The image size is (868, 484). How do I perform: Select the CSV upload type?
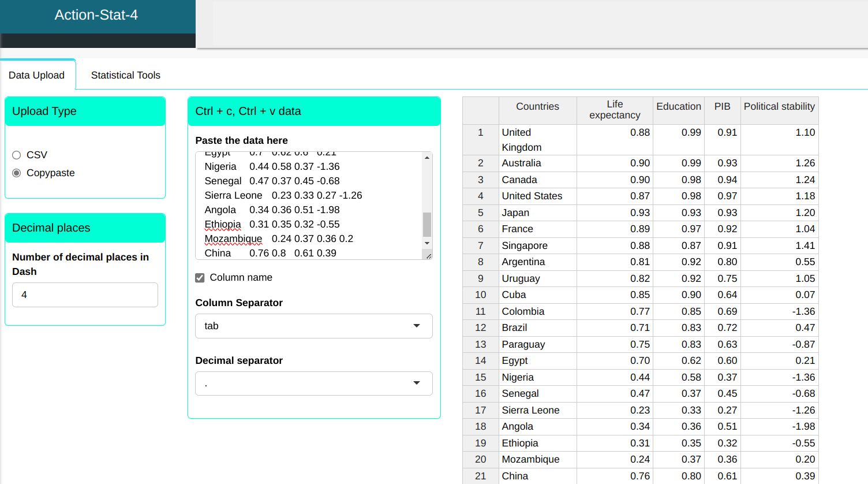coord(17,155)
